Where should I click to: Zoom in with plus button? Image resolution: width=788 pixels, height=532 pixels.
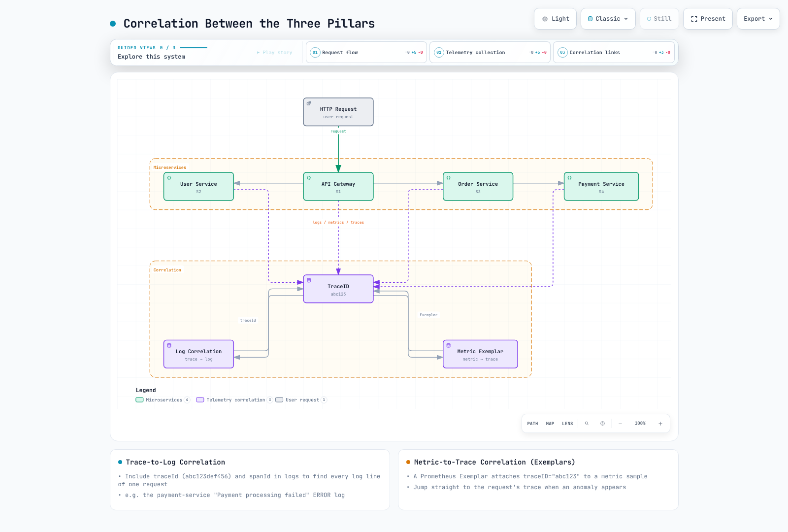pyautogui.click(x=660, y=424)
